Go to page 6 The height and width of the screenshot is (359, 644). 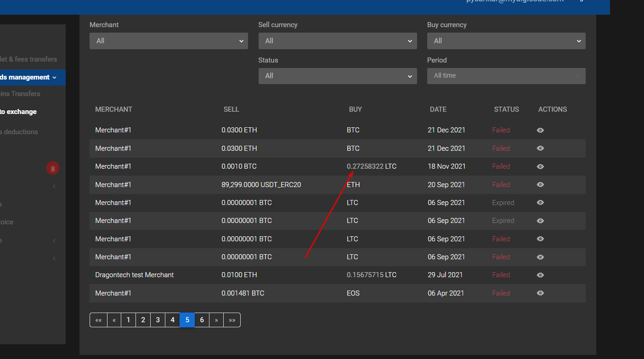[202, 320]
